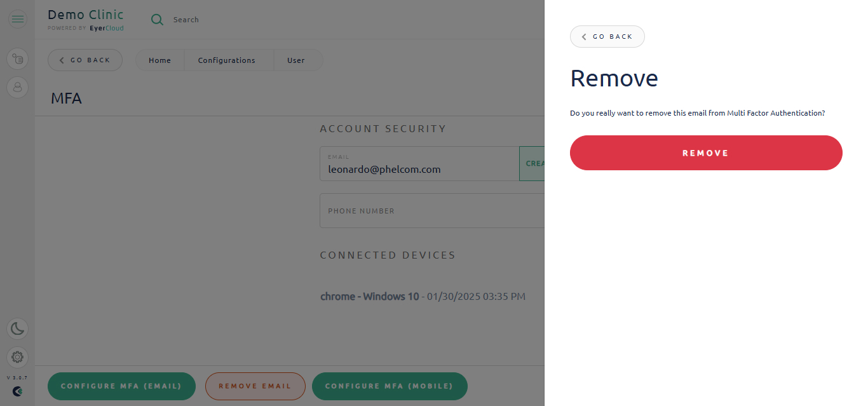
Task: Select the chrome - Windows 10 device entry
Action: pyautogui.click(x=423, y=297)
